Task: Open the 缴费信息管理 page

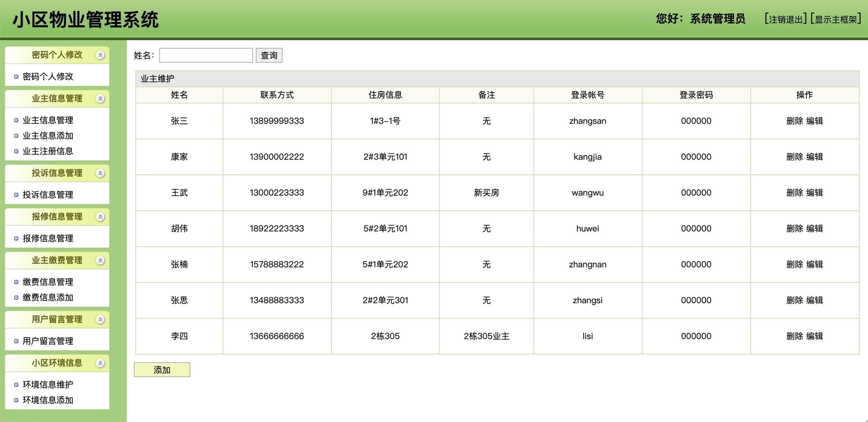Action: [x=47, y=282]
